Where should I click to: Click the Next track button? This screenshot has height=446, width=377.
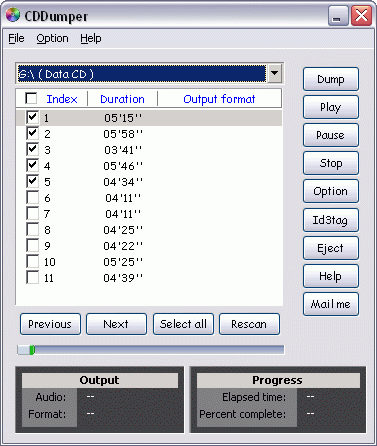[x=116, y=324]
